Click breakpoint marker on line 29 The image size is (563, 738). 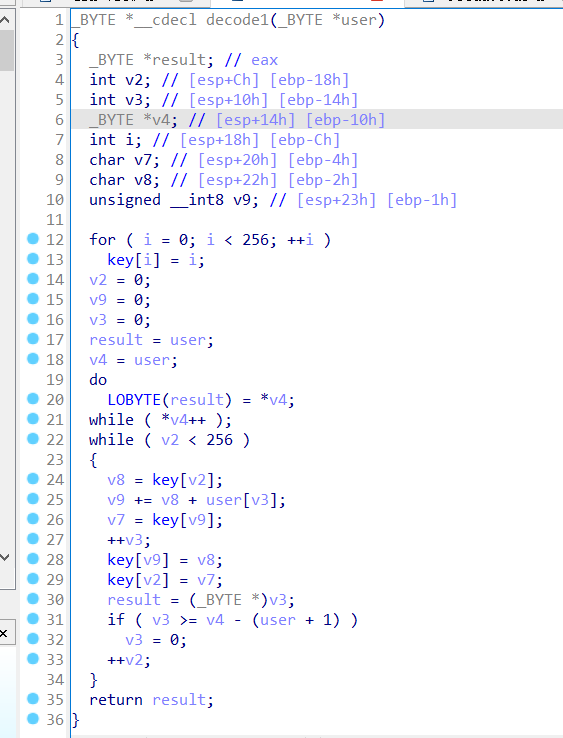tap(33, 579)
